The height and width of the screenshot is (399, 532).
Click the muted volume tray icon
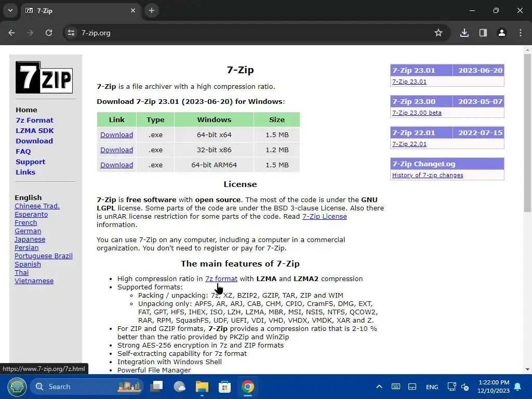pyautogui.click(x=465, y=387)
